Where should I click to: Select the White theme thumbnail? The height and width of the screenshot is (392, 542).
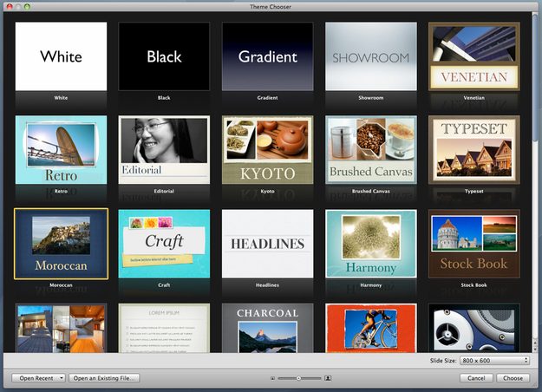(x=61, y=56)
